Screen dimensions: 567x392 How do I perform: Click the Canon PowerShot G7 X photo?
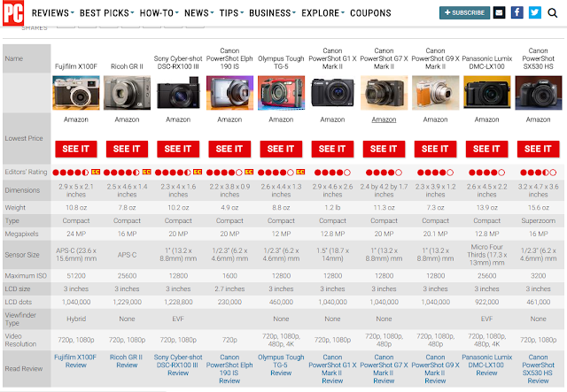[x=384, y=93]
